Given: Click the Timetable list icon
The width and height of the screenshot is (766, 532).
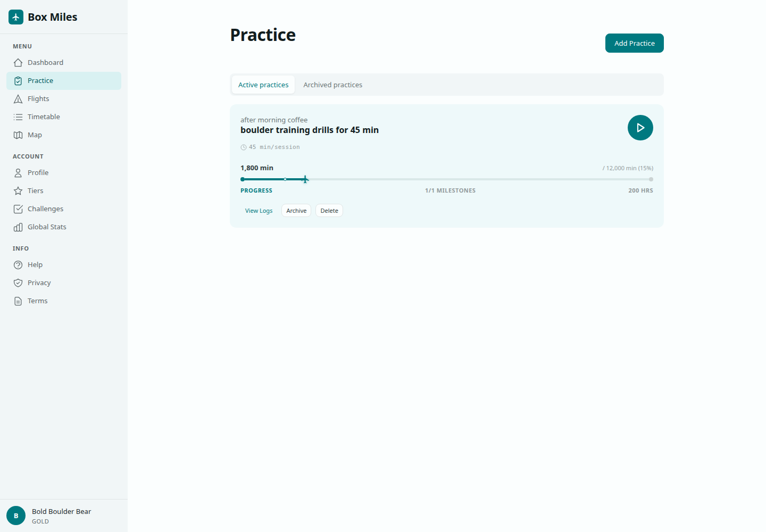Looking at the screenshot, I should [x=18, y=117].
